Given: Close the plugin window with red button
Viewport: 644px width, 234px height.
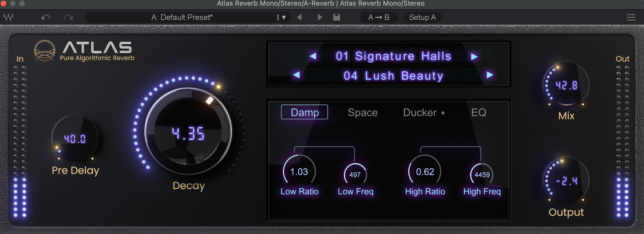Looking at the screenshot, I should click(x=3, y=3).
